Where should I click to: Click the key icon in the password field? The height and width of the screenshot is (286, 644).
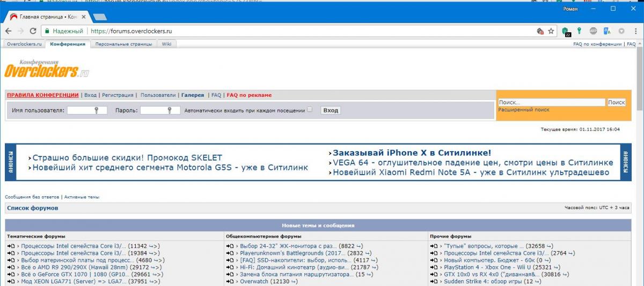click(170, 110)
